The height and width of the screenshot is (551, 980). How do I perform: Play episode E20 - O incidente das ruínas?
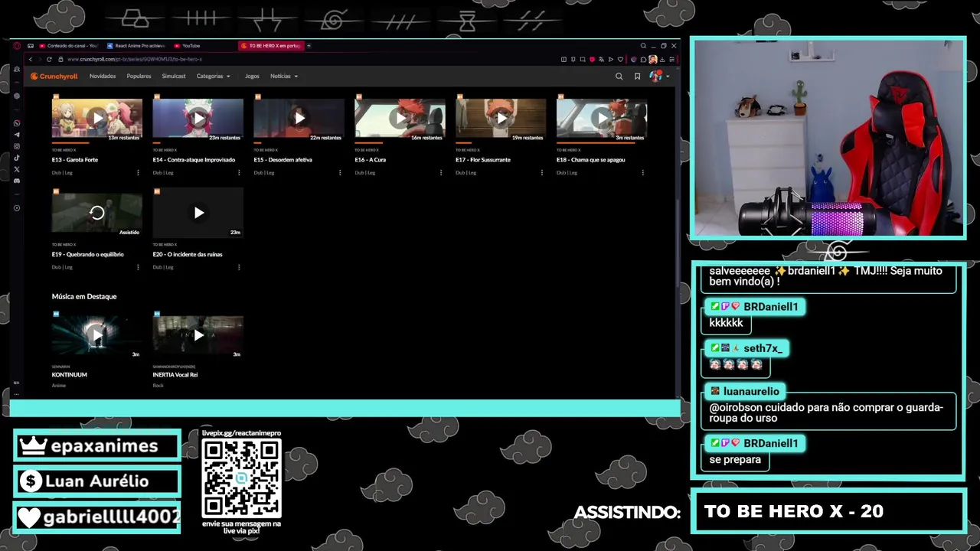point(198,213)
